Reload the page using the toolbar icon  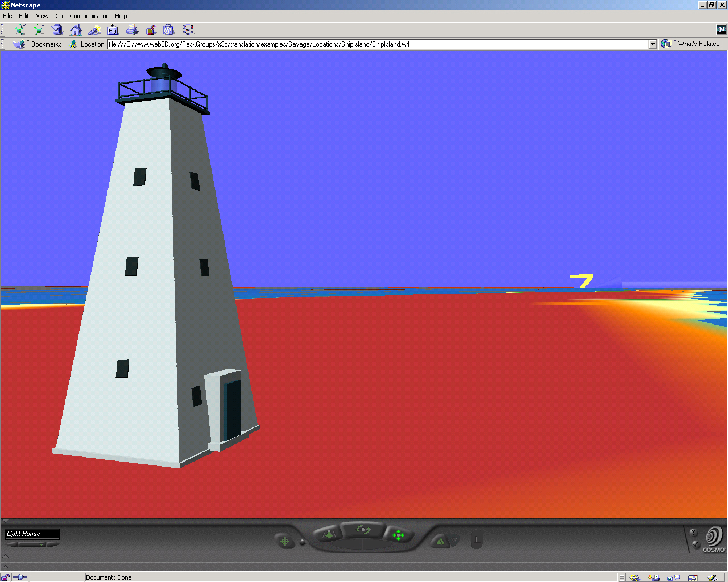coord(57,30)
